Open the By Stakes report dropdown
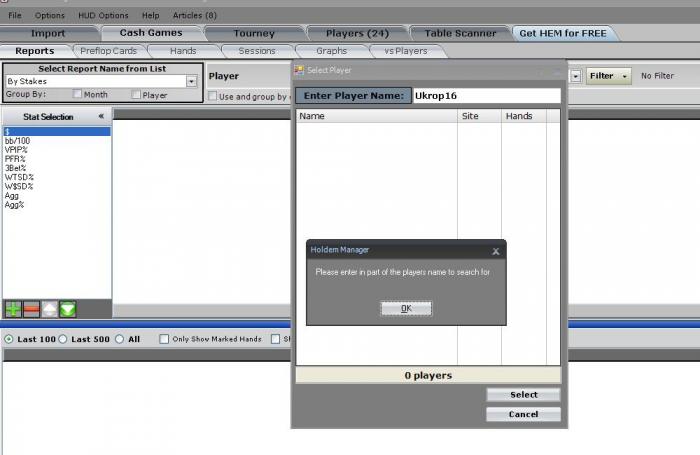Screen dimensions: 700x455 tap(192, 82)
